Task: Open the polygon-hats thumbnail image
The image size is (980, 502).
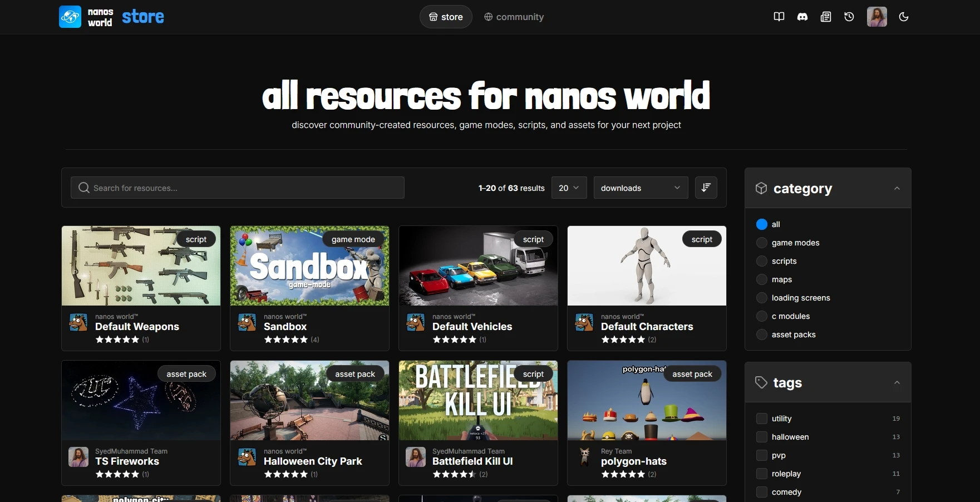Action: click(x=647, y=401)
